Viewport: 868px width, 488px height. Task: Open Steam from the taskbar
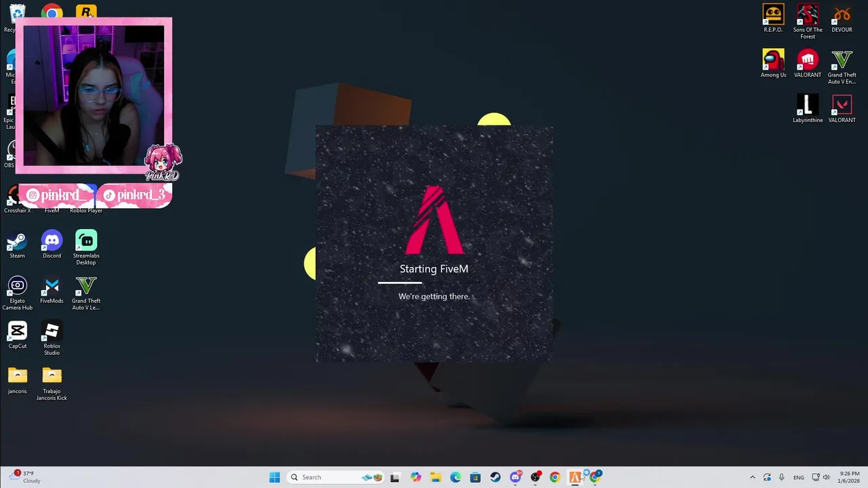(495, 477)
